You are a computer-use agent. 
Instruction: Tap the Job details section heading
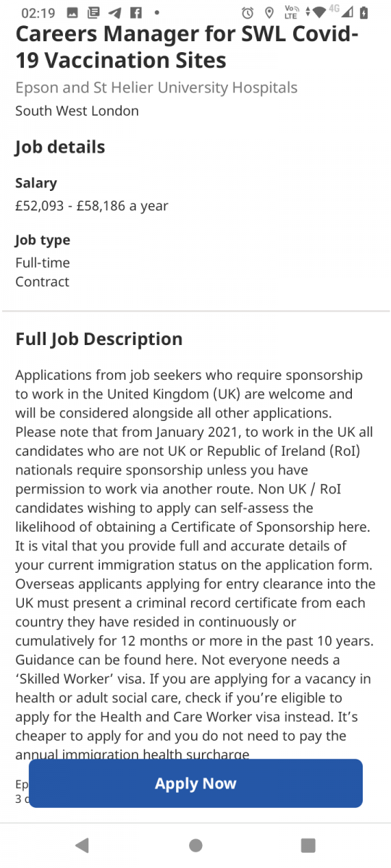pos(60,148)
